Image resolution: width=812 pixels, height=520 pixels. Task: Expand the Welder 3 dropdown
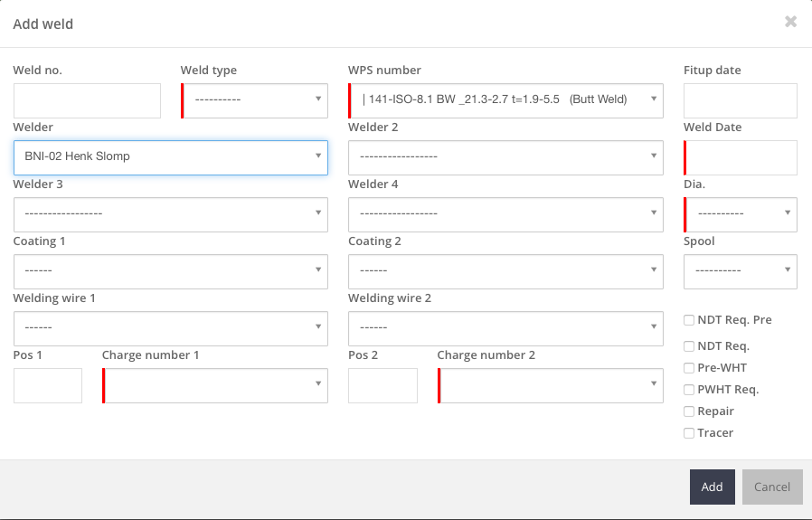pyautogui.click(x=171, y=214)
